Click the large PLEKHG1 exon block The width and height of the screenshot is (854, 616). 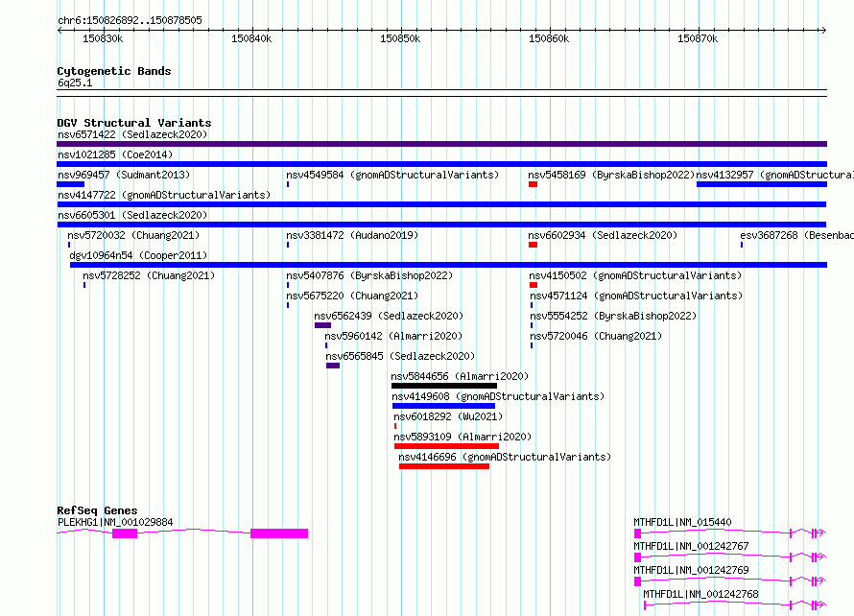point(279,533)
